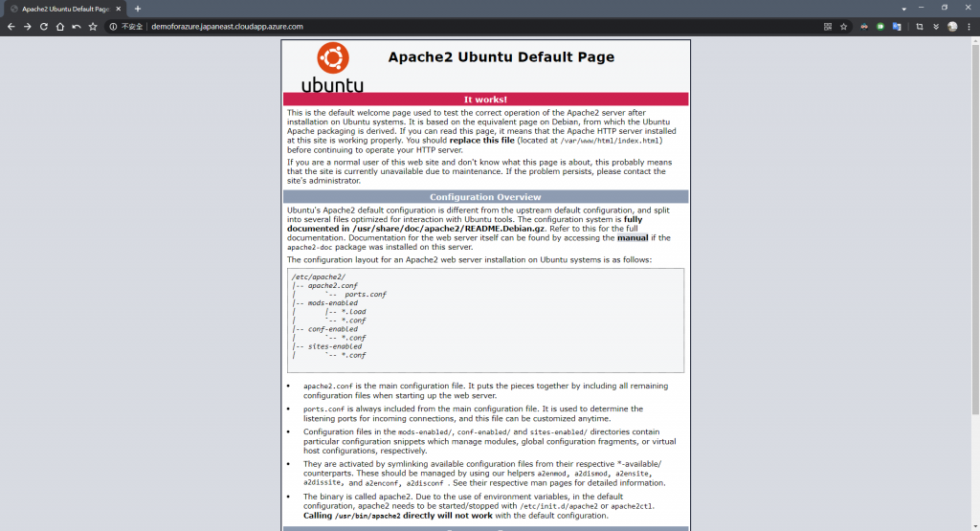The height and width of the screenshot is (531, 980).
Task: Open the user profile avatar menu
Action: coord(952,27)
